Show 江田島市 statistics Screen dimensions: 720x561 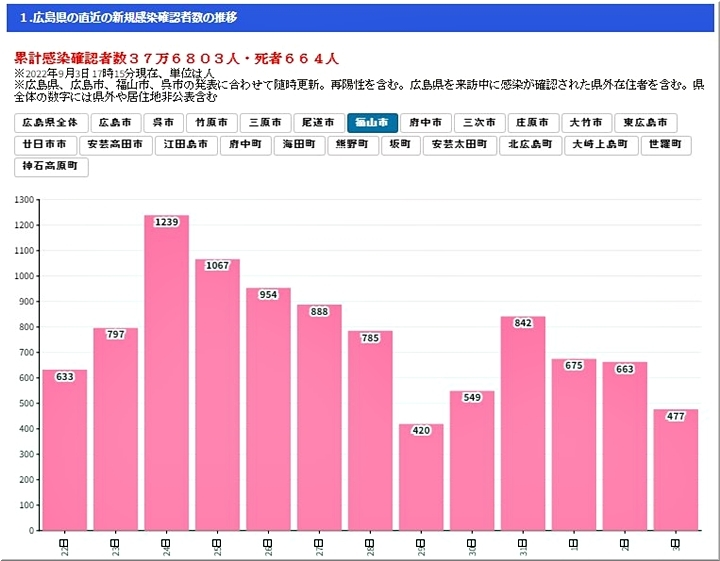187,145
